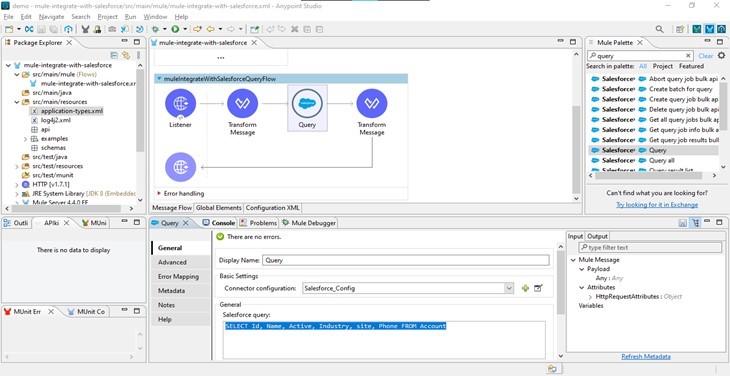This screenshot has height=376, width=730.
Task: Close the Package Explorer view tab
Action: point(69,42)
